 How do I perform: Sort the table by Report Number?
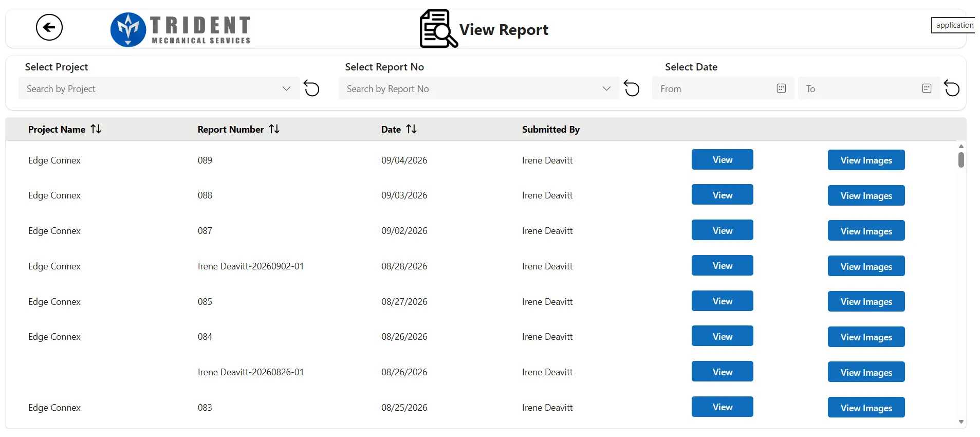tap(274, 129)
